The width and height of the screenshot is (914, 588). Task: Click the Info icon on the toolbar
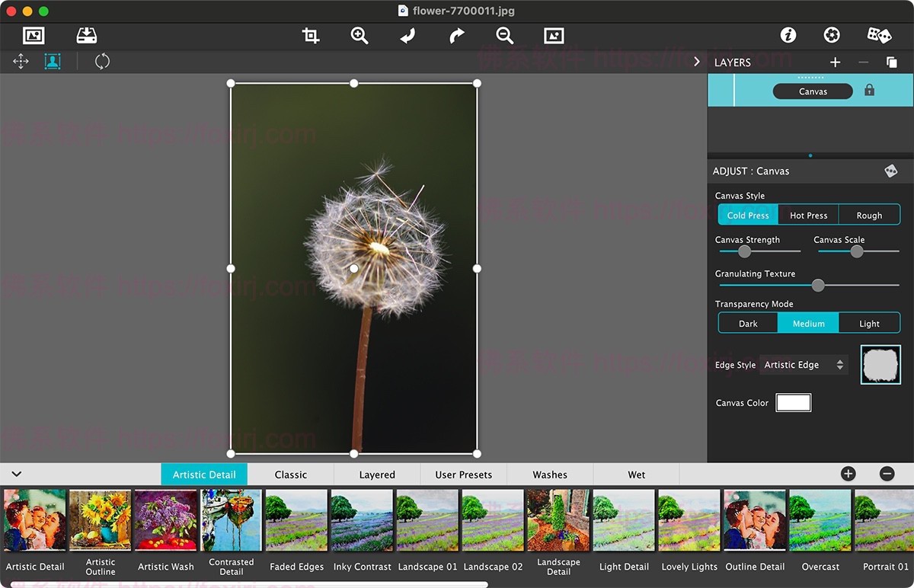(788, 34)
